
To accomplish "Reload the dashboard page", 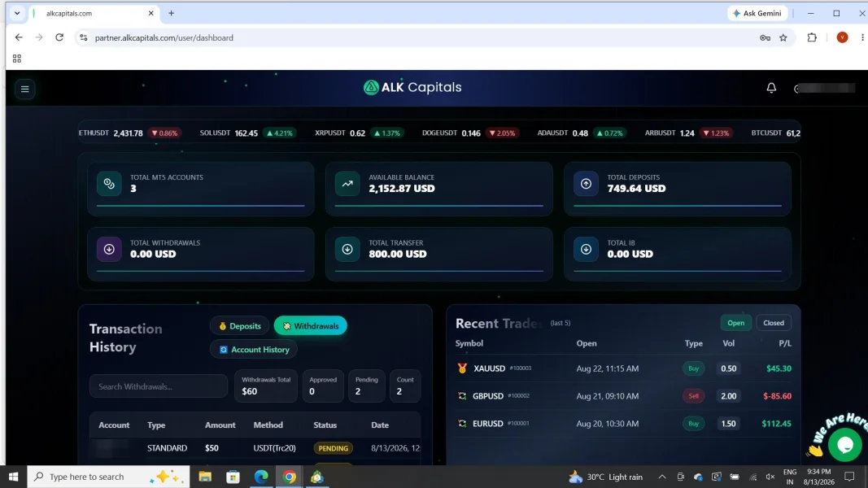I will [x=59, y=37].
